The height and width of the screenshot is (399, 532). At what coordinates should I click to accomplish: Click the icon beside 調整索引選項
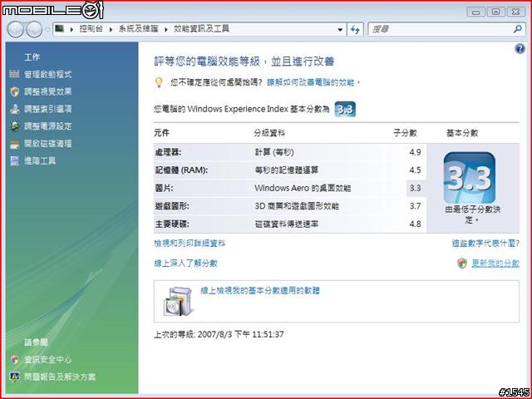14,109
